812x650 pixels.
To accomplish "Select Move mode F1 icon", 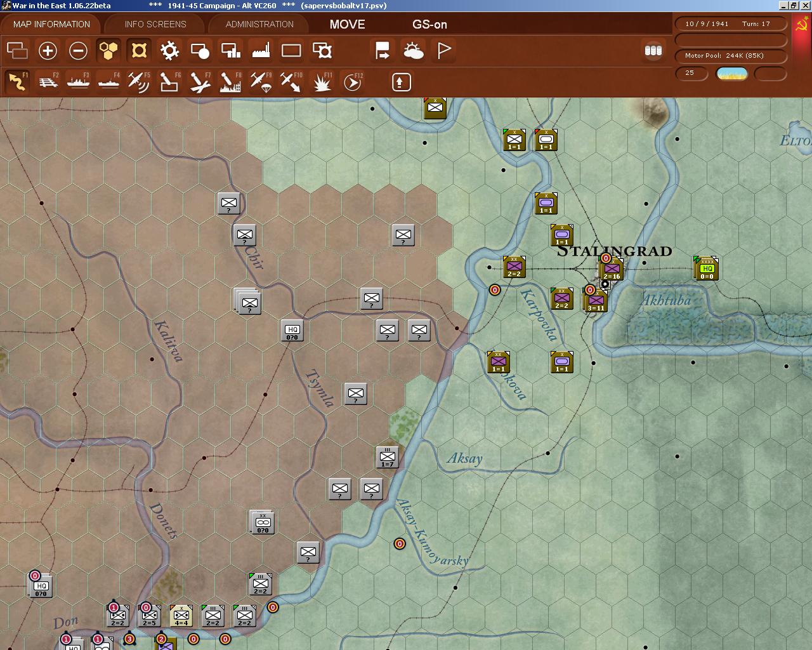I will (x=17, y=82).
